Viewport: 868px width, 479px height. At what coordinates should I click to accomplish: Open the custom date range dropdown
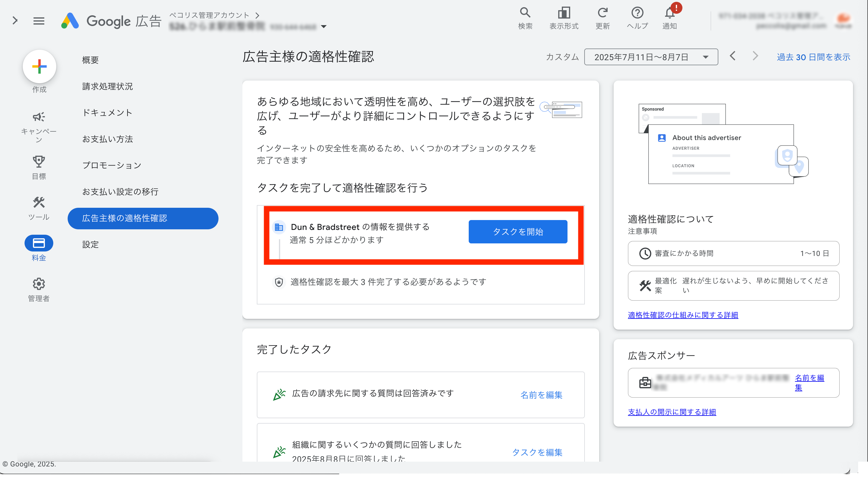click(x=651, y=57)
